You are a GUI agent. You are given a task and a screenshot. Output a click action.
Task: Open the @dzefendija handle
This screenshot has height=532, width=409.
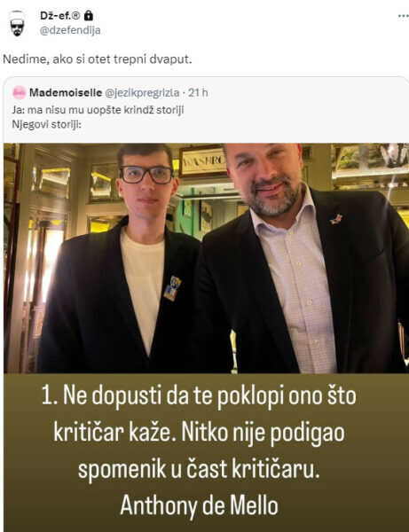point(70,30)
